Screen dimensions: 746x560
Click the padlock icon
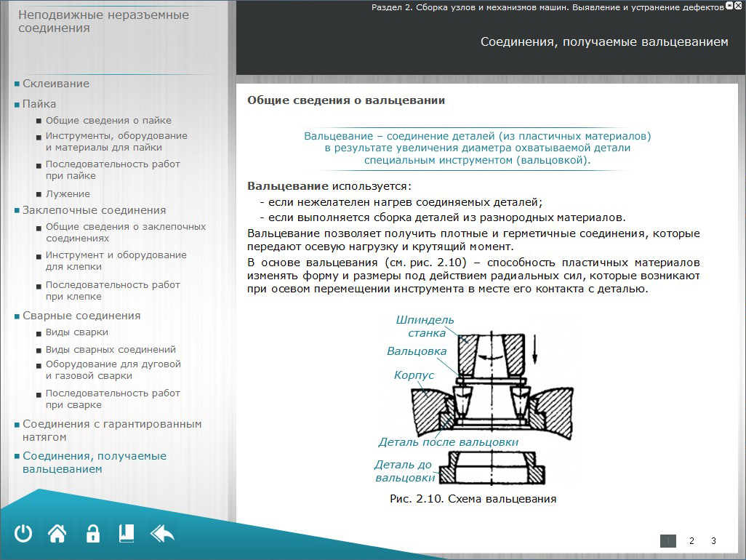[93, 533]
